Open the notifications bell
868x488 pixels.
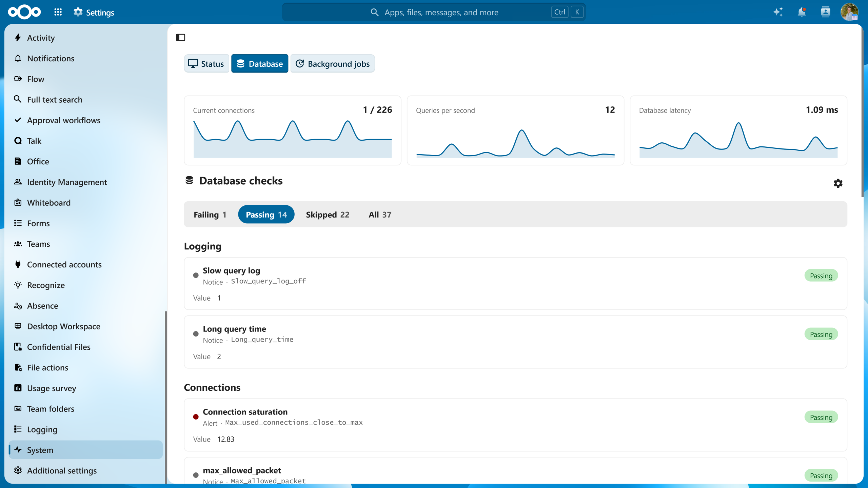[x=802, y=12]
